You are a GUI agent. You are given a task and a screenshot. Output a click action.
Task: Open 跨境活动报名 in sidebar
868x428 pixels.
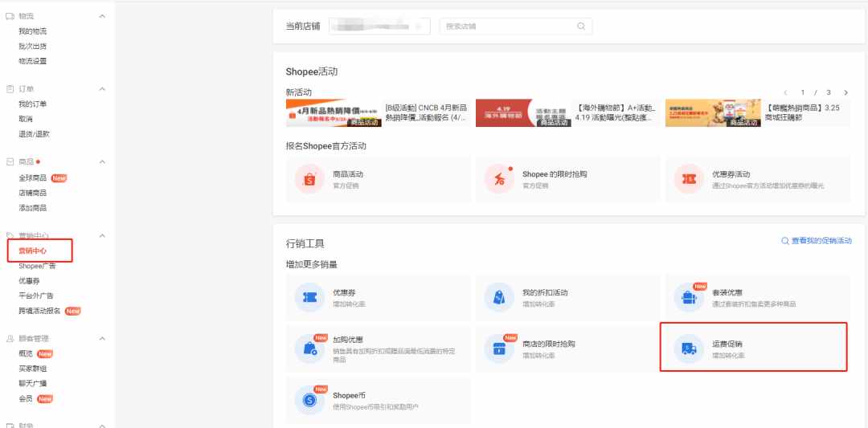[40, 311]
